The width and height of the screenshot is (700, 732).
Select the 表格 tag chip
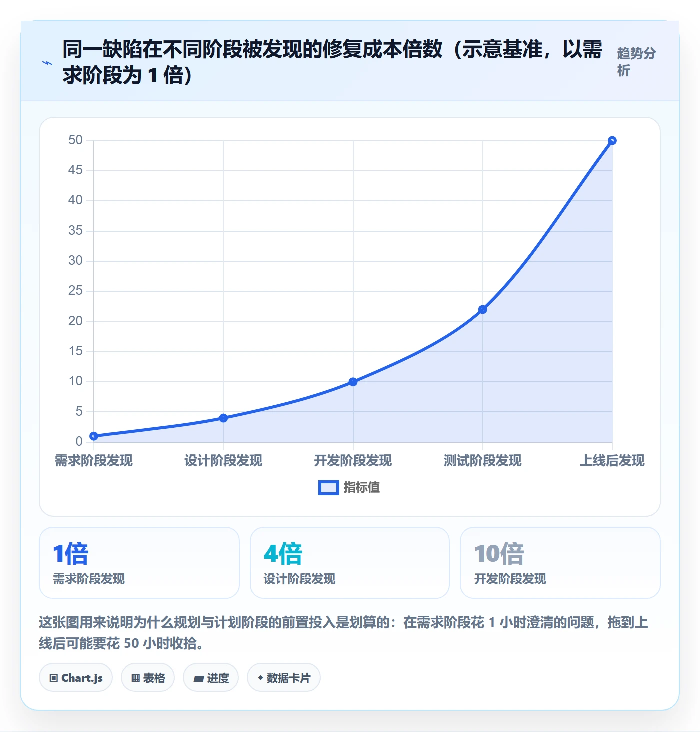(x=148, y=678)
